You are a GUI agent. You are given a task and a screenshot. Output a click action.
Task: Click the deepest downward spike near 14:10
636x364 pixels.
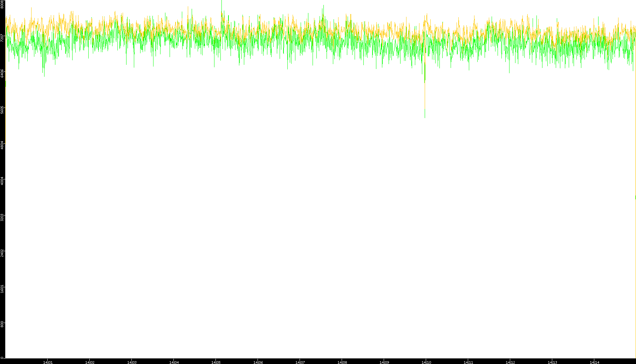[425, 90]
